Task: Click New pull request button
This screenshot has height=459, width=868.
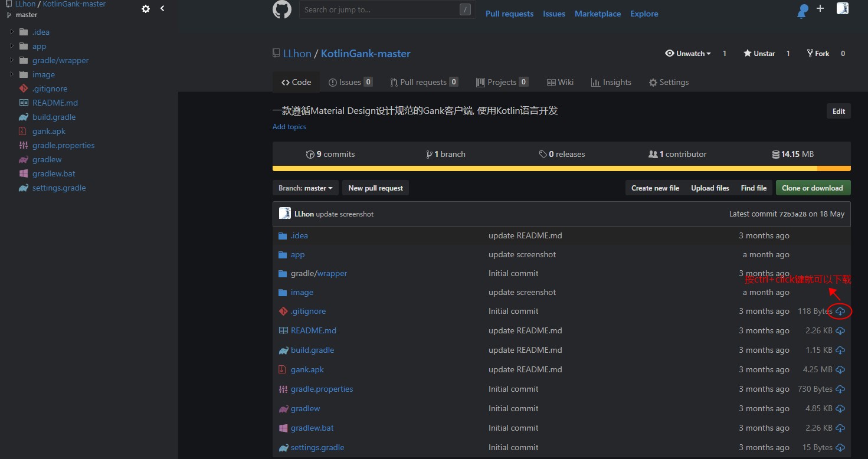Action: (x=375, y=188)
